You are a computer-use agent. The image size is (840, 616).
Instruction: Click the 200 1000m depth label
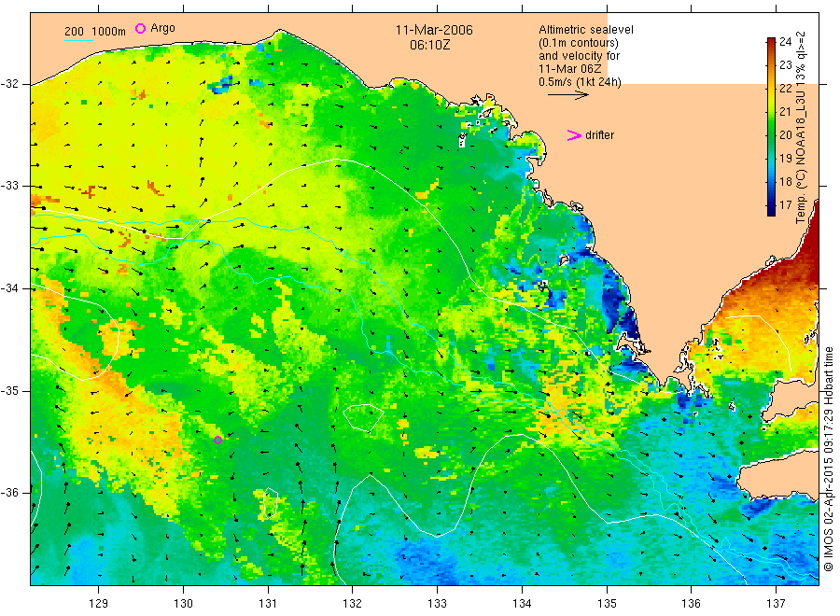[x=95, y=32]
